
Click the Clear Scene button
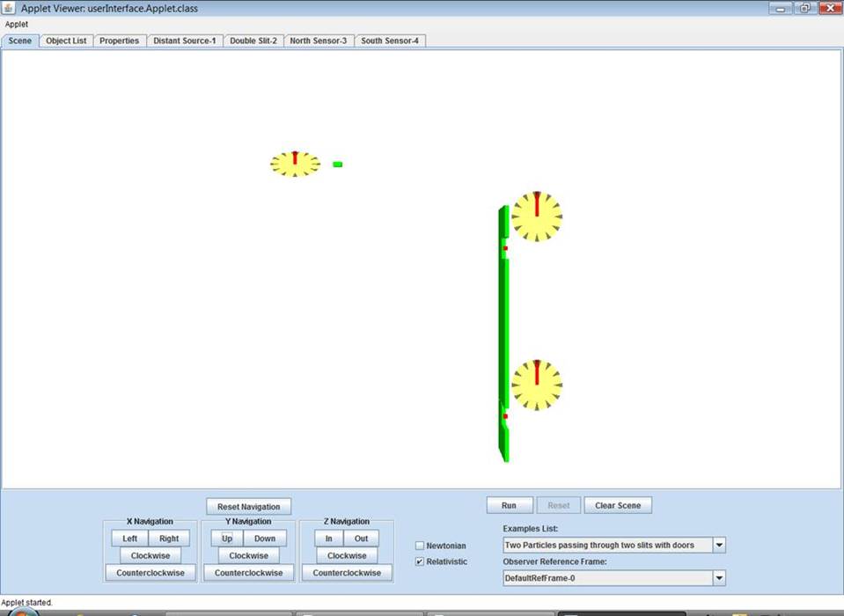618,505
